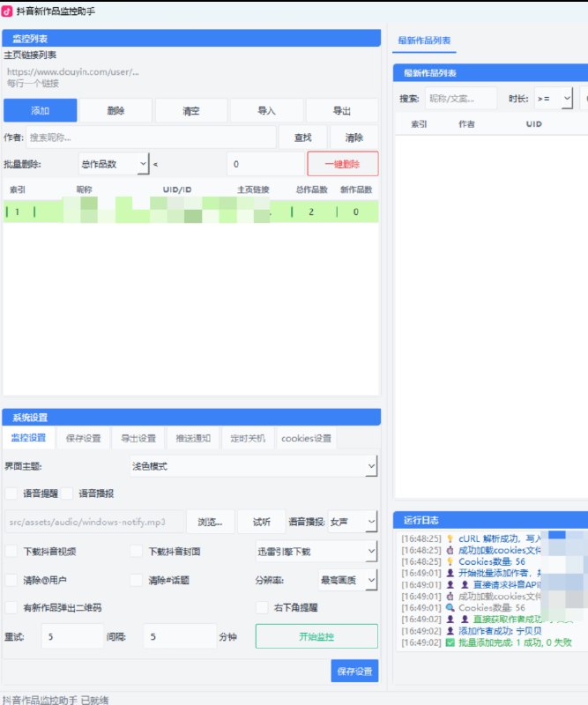Open the 时长 >= comparison dropdown
This screenshot has height=705, width=588.
coord(554,99)
